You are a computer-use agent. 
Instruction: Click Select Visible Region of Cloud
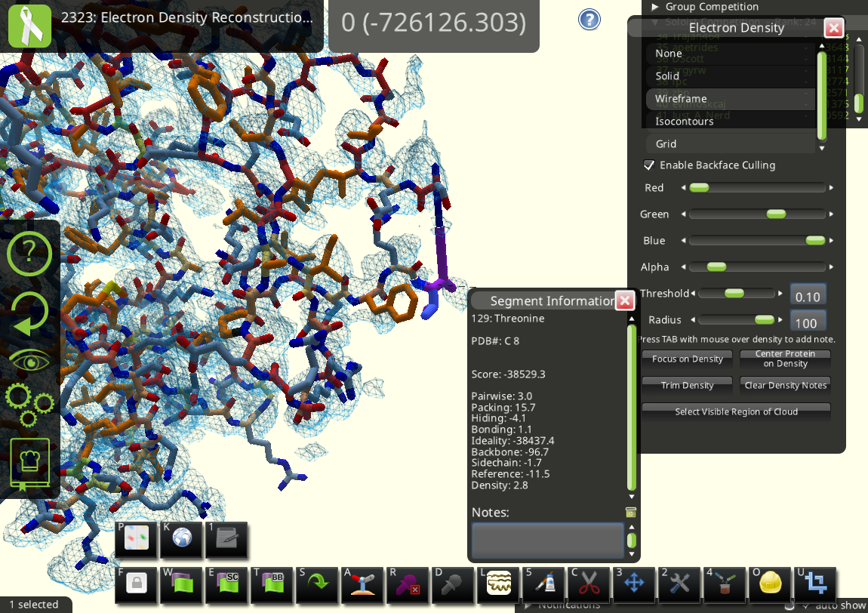(x=736, y=412)
